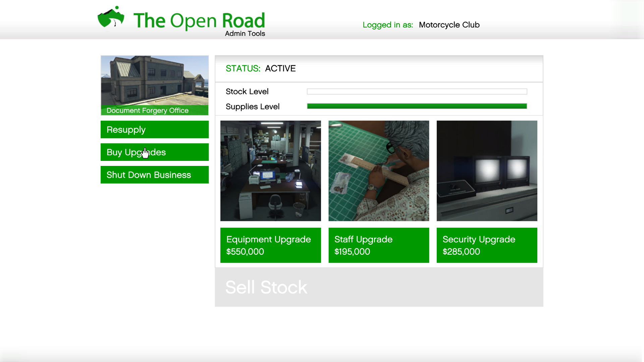Image resolution: width=644 pixels, height=362 pixels.
Task: Click The Open Road mountain logo icon
Action: click(111, 17)
